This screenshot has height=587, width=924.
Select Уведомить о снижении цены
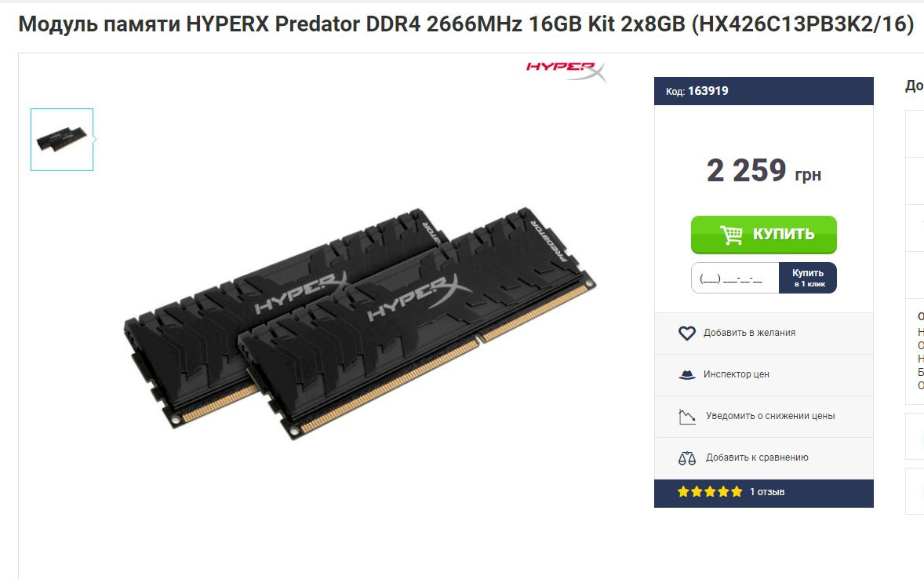pyautogui.click(x=770, y=415)
